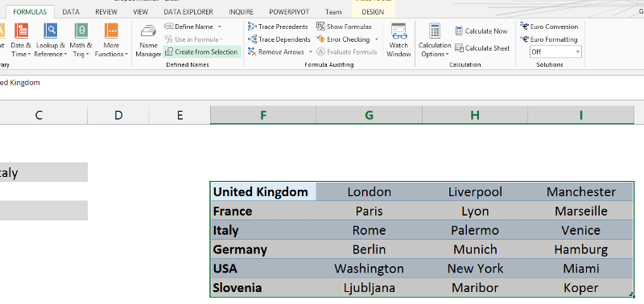The height and width of the screenshot is (304, 644).
Task: Select the Germany cell
Action: pyautogui.click(x=263, y=249)
